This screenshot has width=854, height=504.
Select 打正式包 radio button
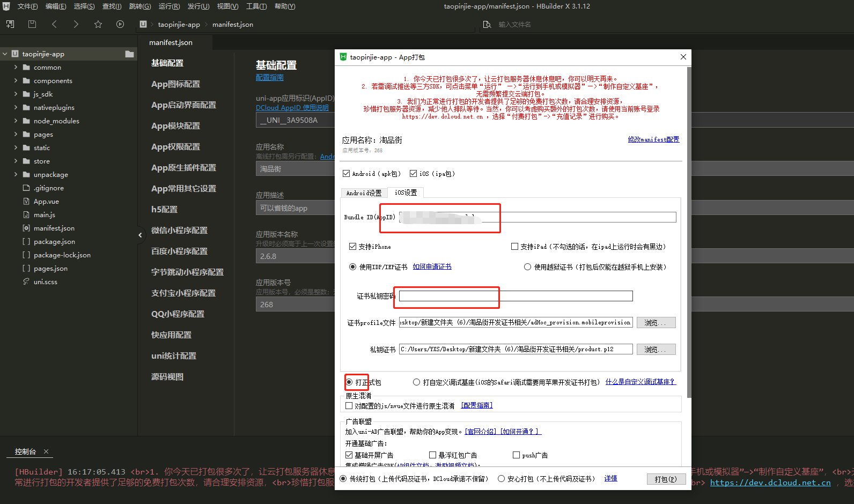point(349,382)
